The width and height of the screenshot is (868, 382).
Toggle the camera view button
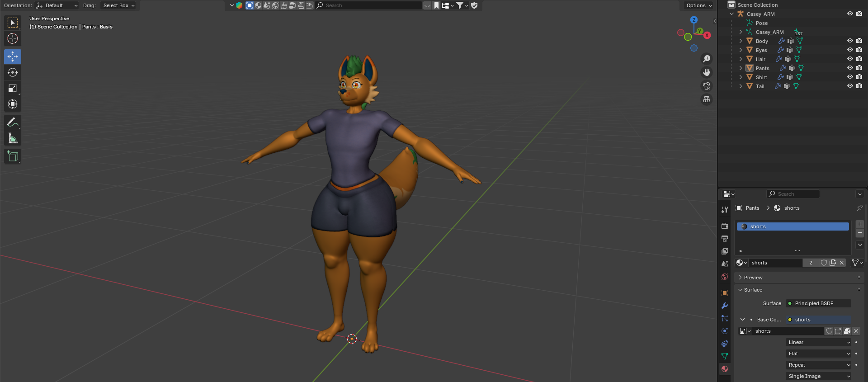[x=707, y=86]
